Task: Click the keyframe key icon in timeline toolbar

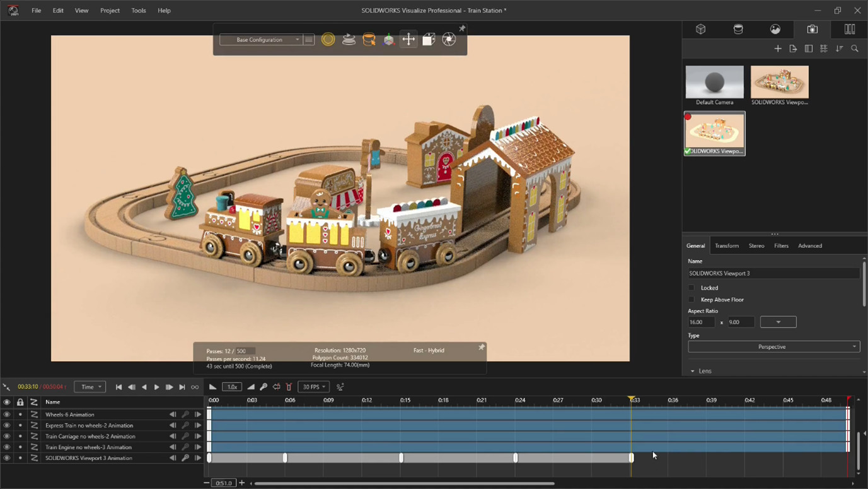Action: tap(263, 387)
